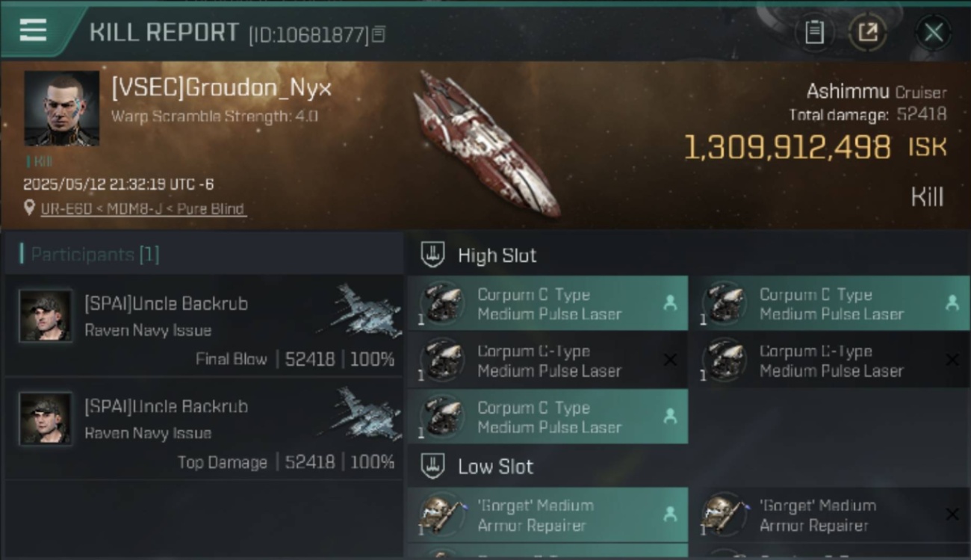Image resolution: width=971 pixels, height=560 pixels.
Task: Copy the kill report ID
Action: 379,34
